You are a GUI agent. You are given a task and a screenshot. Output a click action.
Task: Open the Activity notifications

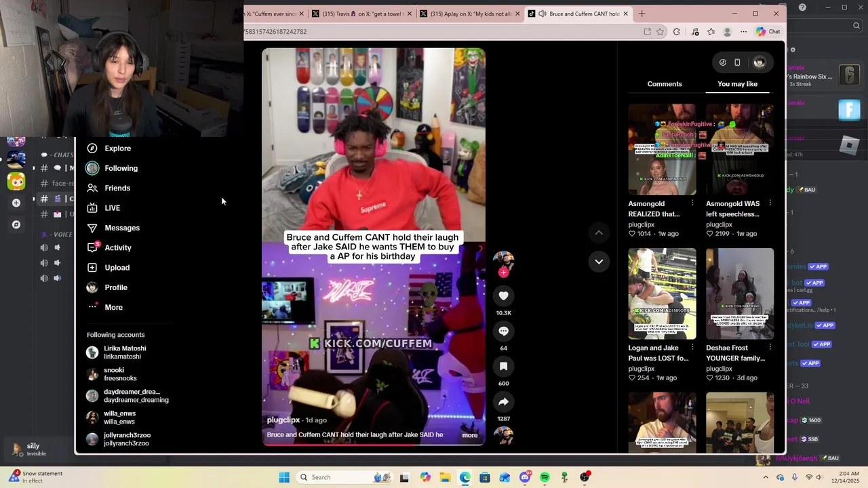point(109,247)
